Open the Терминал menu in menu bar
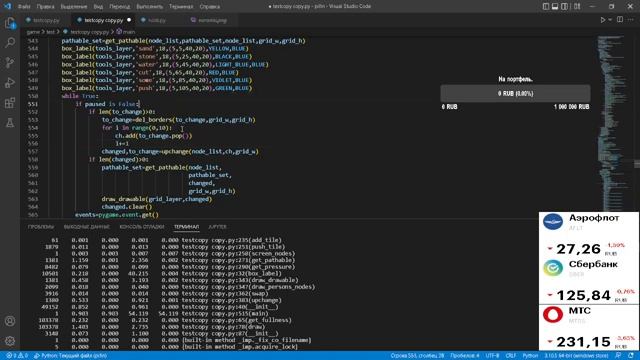Viewport: 640px width, 360px height. pos(181,7)
